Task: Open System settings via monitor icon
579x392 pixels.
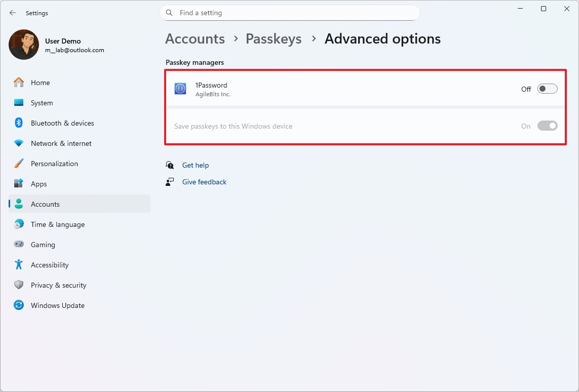Action: tap(18, 102)
